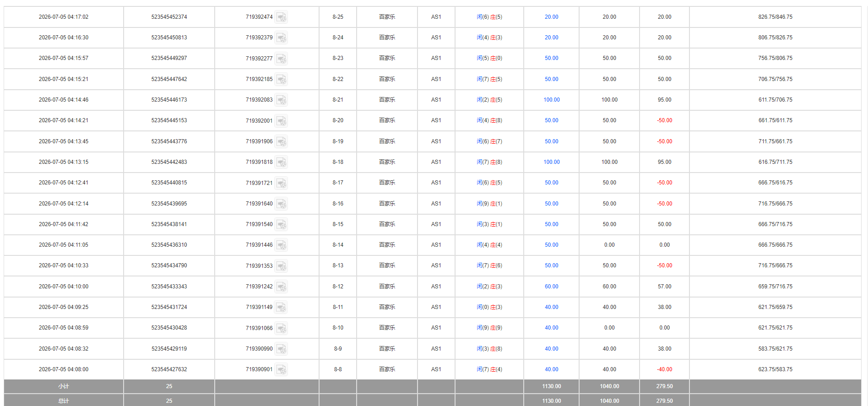
Task: Click blue bet amount 50.00 in round 8-23
Action: point(551,58)
